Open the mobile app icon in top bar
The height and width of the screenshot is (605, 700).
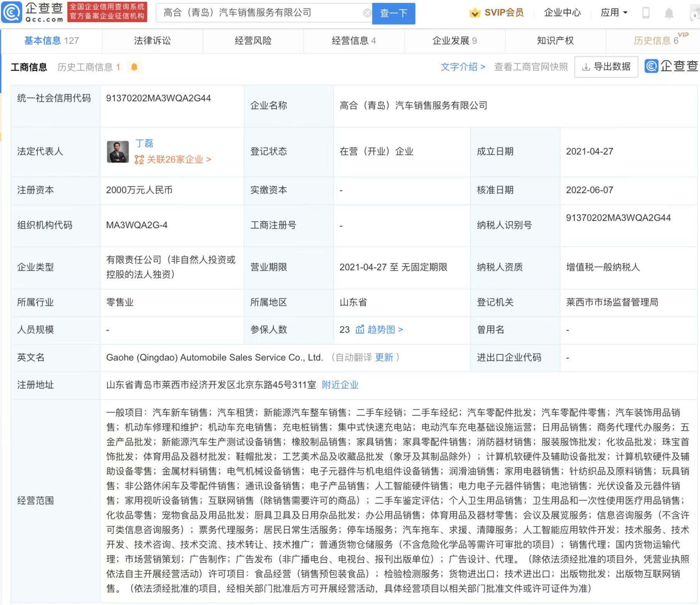click(x=645, y=13)
